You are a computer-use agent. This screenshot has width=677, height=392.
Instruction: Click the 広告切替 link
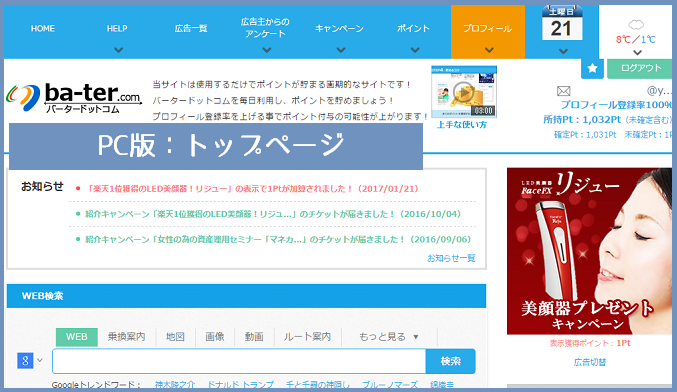pyautogui.click(x=590, y=362)
